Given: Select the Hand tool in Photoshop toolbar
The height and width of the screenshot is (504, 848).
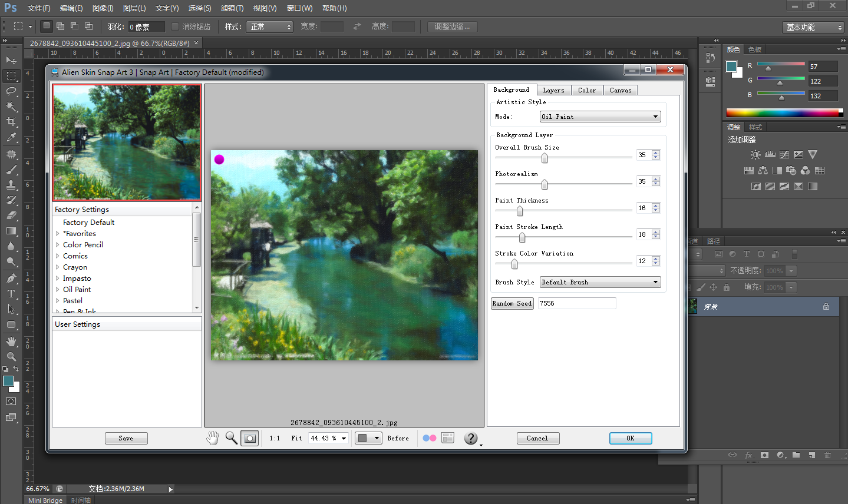Looking at the screenshot, I should click(11, 341).
